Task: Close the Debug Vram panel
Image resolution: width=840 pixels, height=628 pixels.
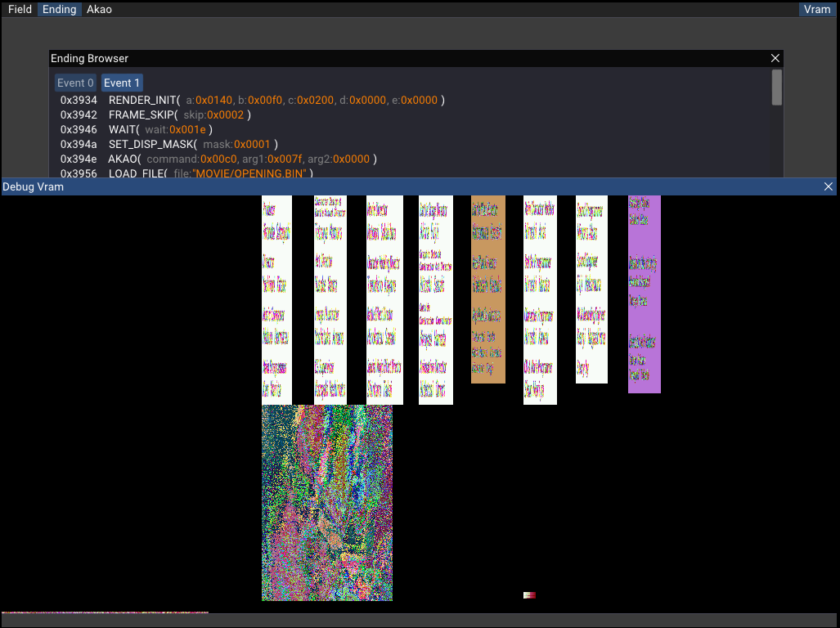Action: [x=828, y=187]
